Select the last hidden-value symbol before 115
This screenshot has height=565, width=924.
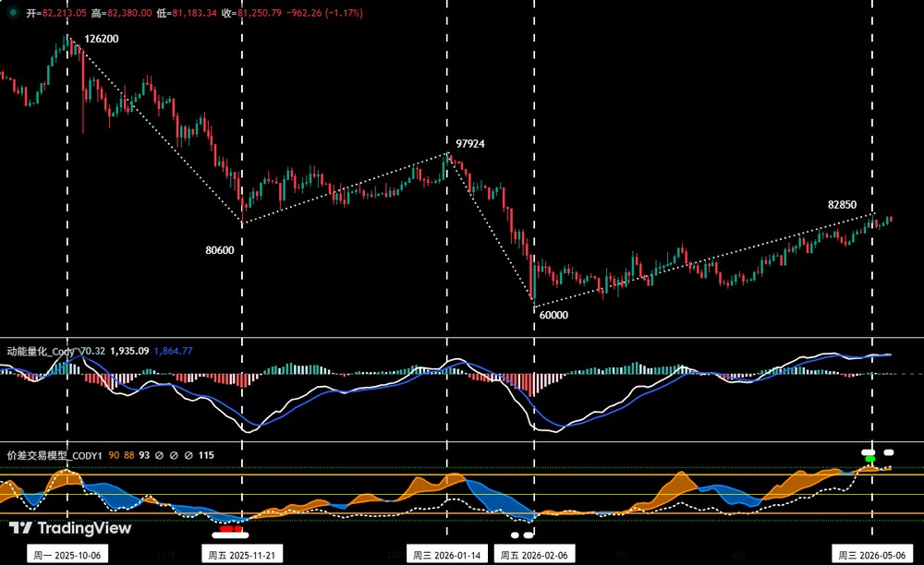[188, 455]
